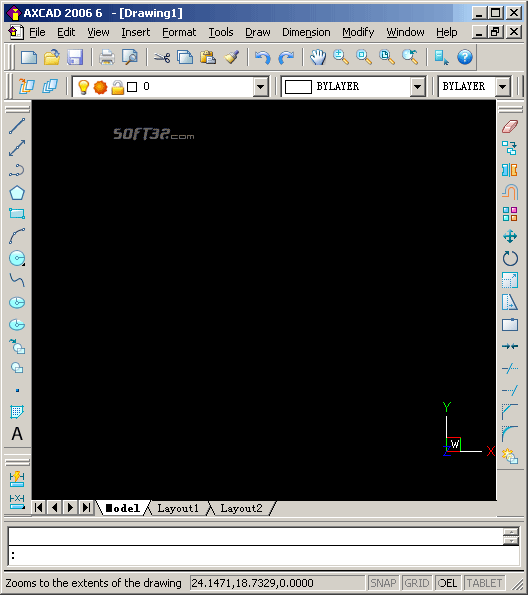Open Print Preview
The image size is (528, 595).
click(x=130, y=57)
